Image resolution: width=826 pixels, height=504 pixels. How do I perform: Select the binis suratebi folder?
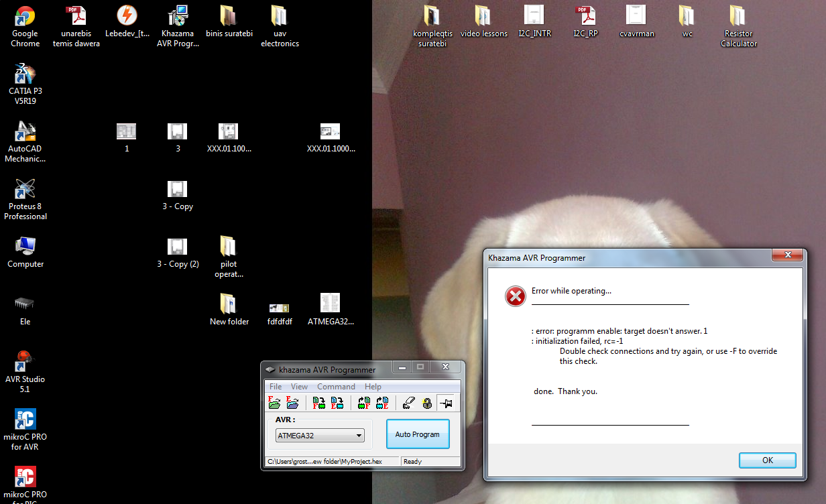(229, 22)
